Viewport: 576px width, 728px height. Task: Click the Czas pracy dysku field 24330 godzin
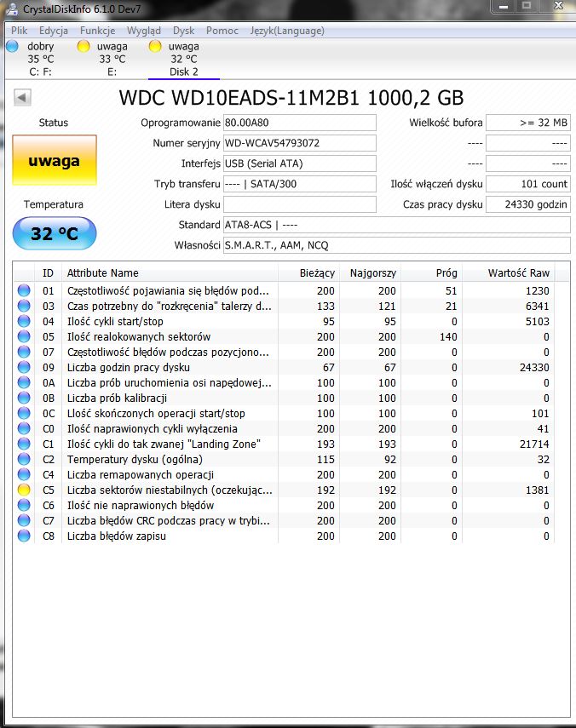point(528,204)
